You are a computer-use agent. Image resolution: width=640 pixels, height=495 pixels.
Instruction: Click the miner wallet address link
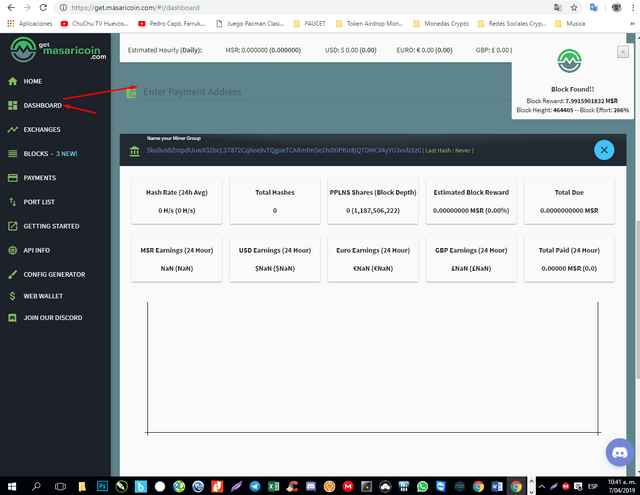pos(284,150)
